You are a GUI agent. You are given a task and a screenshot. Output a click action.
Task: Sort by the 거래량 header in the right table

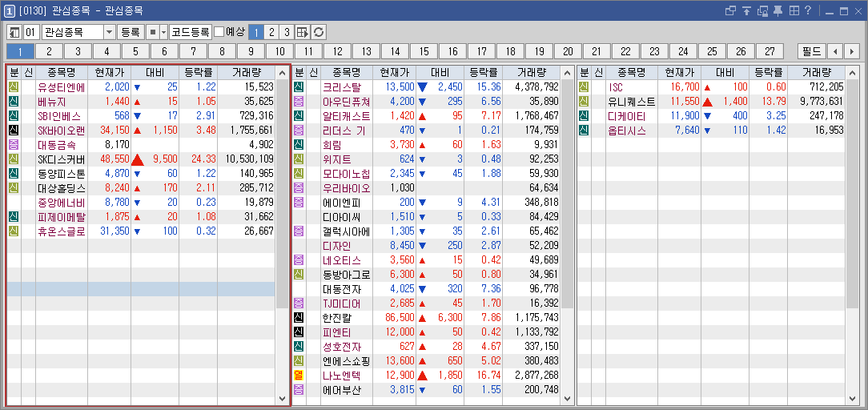815,73
